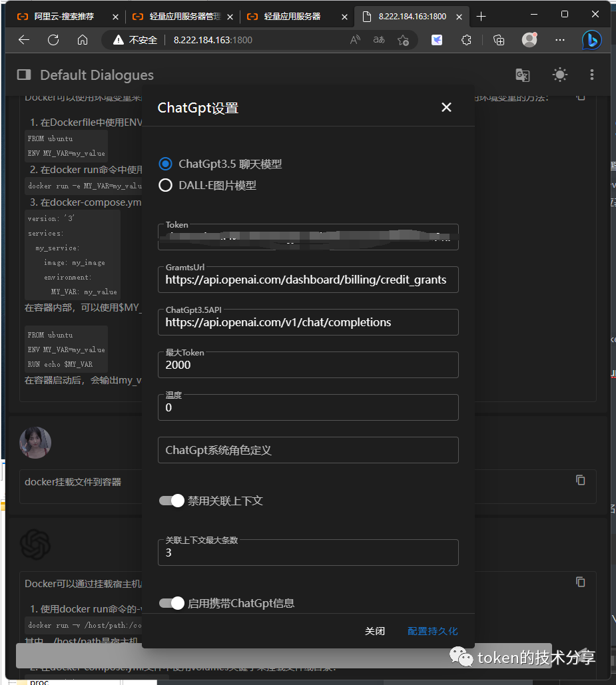Toggle the 启用携带ChatGpt信息 switch

tap(171, 603)
